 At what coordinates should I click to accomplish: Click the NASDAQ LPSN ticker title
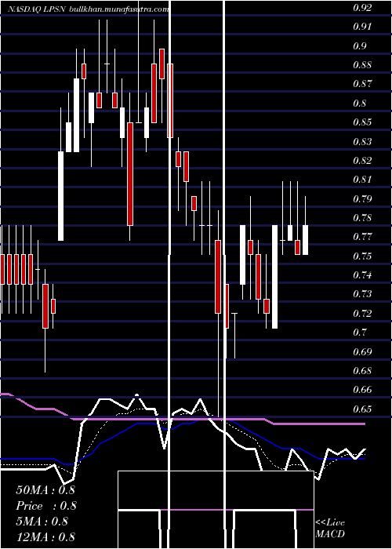(x=37, y=9)
